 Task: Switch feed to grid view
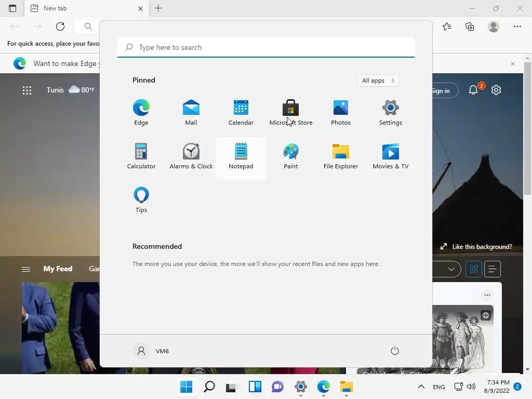pos(474,269)
